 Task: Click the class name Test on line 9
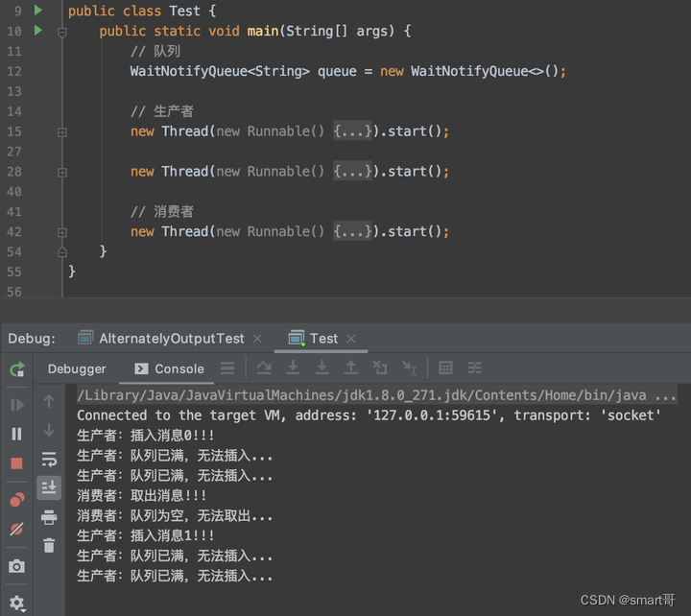pos(184,11)
